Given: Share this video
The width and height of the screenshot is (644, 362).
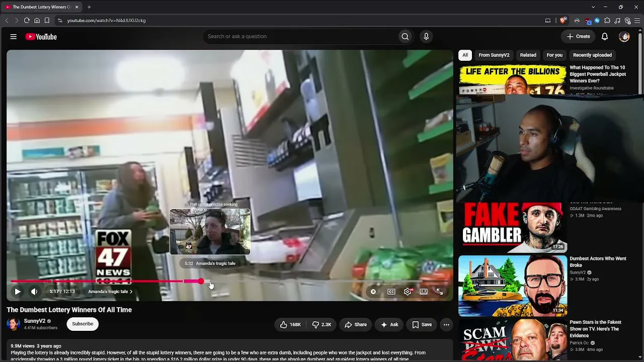Looking at the screenshot, I should point(355,325).
